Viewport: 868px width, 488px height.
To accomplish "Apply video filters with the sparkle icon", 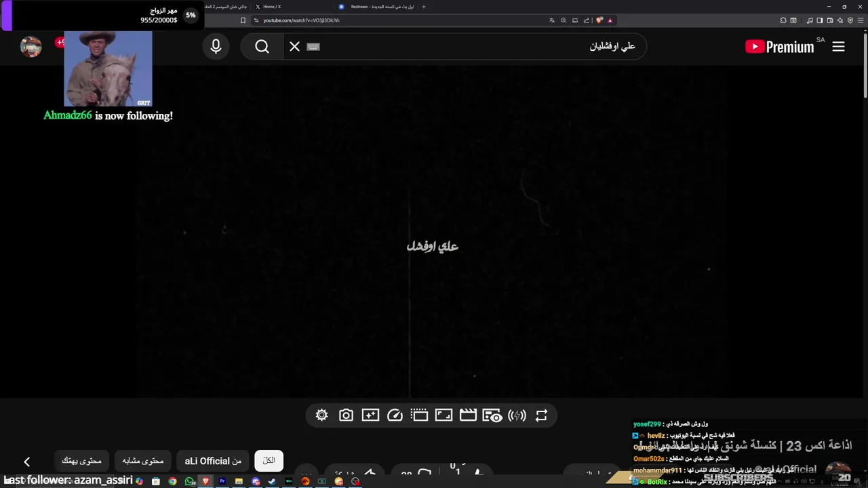I will (x=370, y=415).
